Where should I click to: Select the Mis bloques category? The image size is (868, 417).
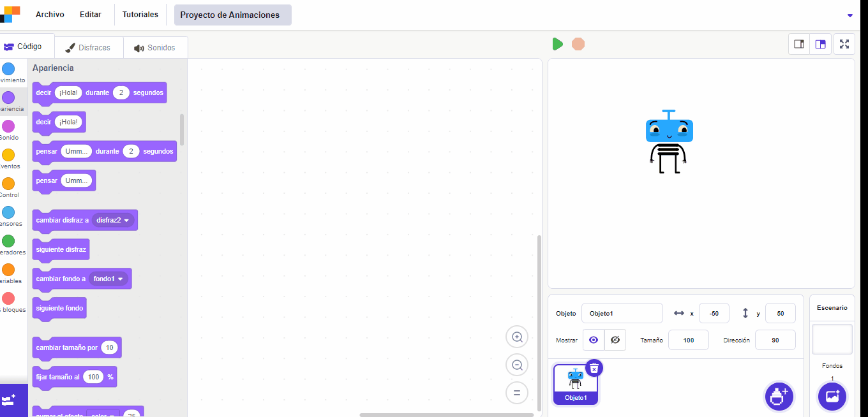12,303
